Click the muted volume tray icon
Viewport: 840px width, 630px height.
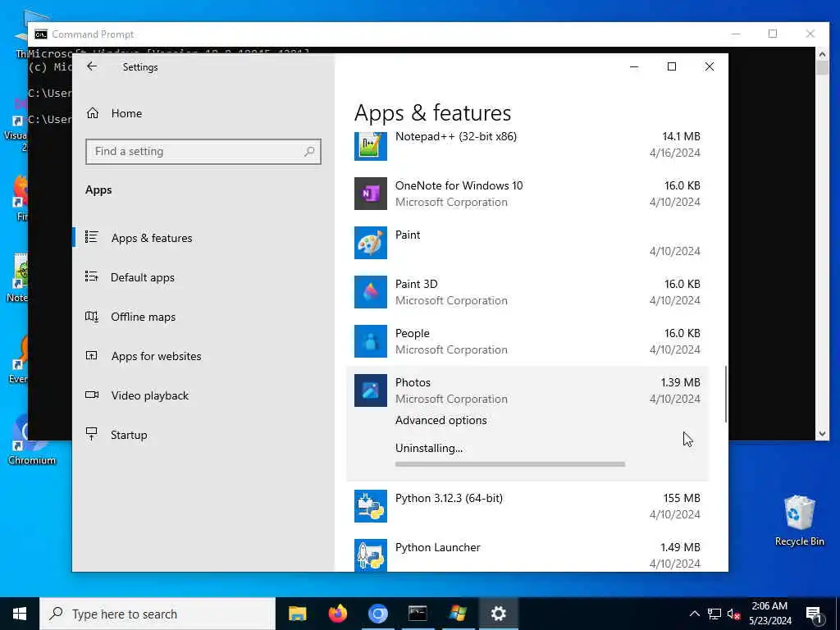(733, 614)
